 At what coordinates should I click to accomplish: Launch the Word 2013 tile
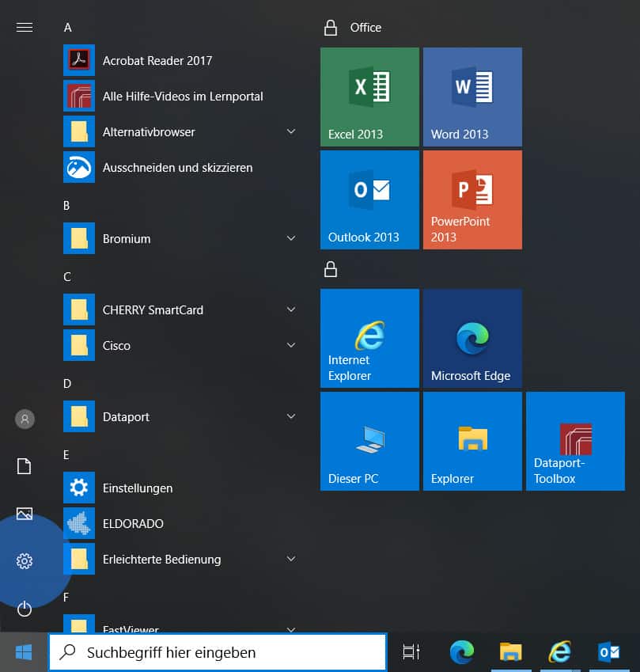472,97
